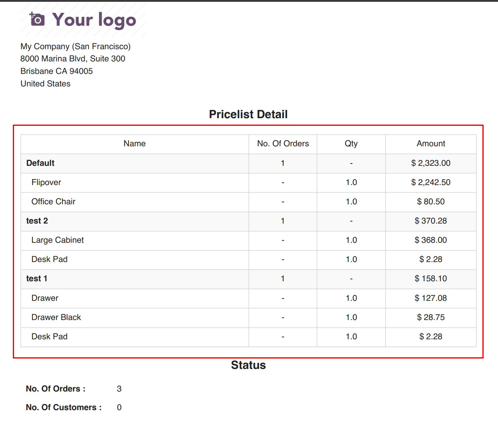Select the Office Chair product name

coord(53,202)
